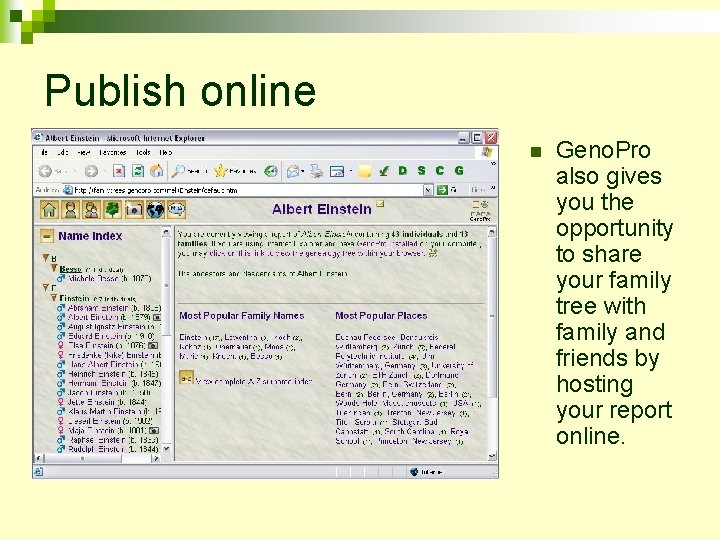This screenshot has height=540, width=720.
Task: Open the families two-person icon in report toolbar
Action: pos(91,210)
